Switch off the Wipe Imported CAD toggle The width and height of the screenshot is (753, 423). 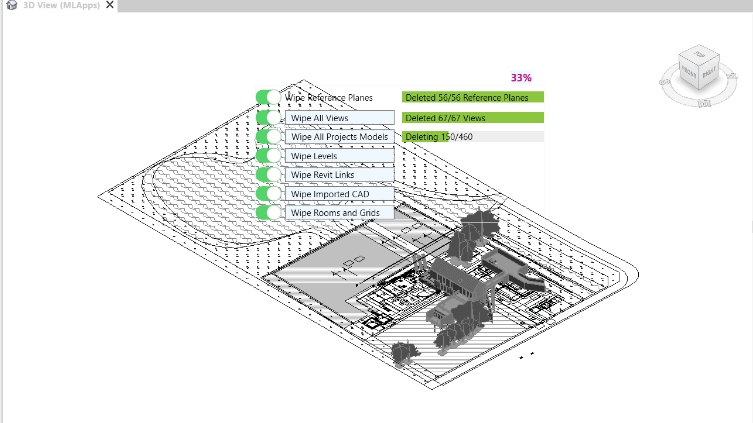point(268,194)
